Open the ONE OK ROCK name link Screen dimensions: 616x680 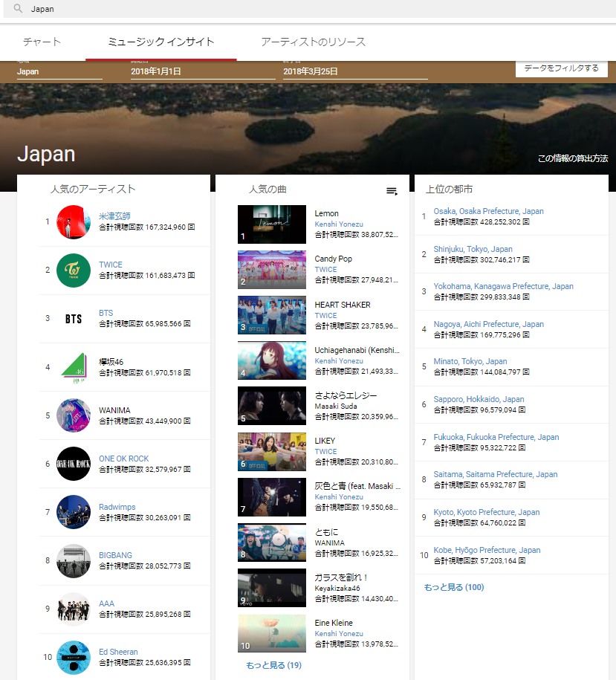[x=123, y=459]
